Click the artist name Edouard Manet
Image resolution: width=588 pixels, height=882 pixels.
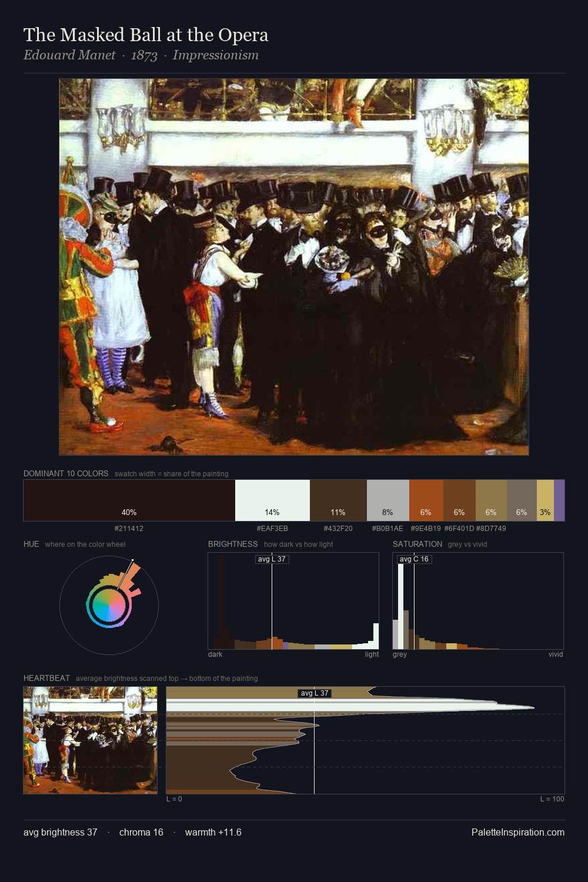69,55
